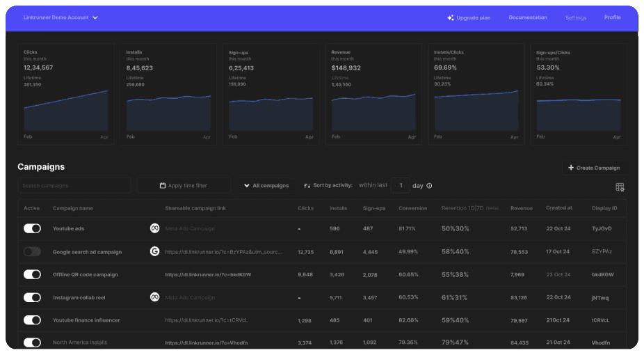Click the Clicks column header
This screenshot has height=355, width=644.
pyautogui.click(x=305, y=208)
